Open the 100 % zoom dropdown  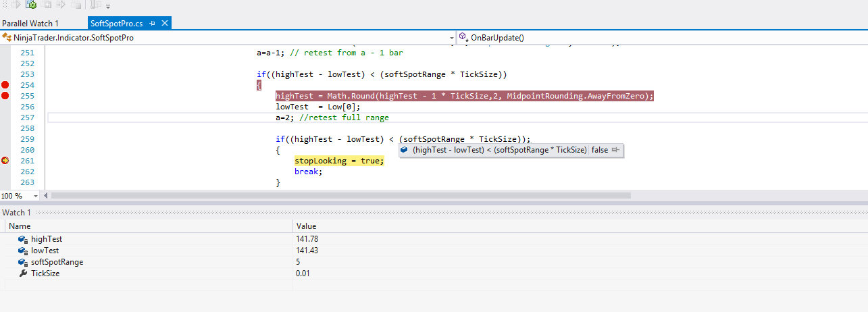click(35, 196)
